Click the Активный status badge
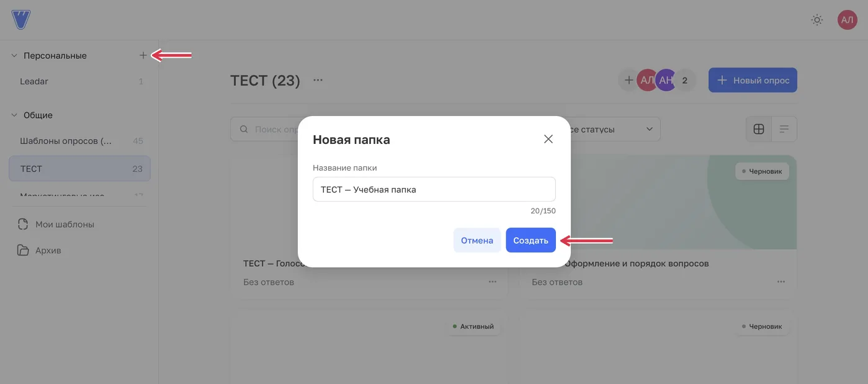868x384 pixels. tap(474, 326)
